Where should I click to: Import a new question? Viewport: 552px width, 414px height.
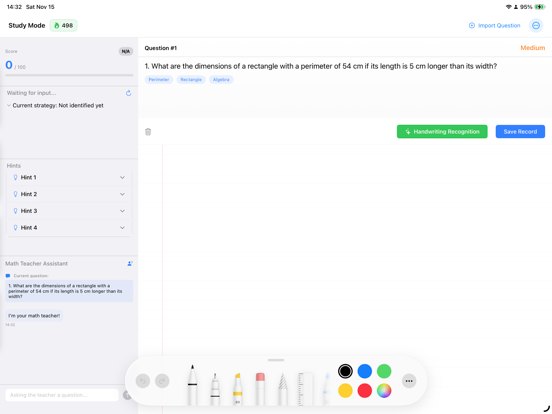494,25
